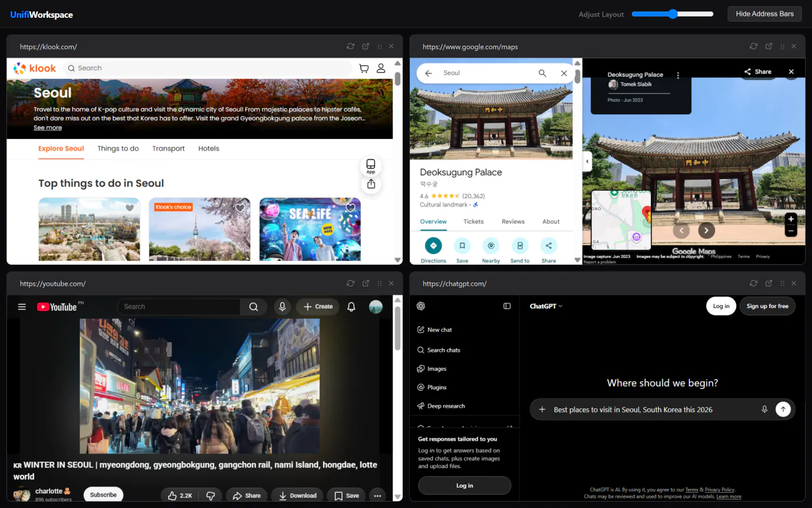Go to next Street View photo
812x508 pixels.
coord(706,231)
